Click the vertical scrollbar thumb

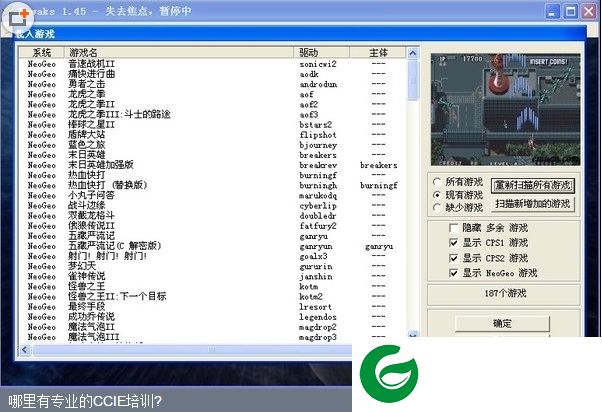[x=413, y=79]
